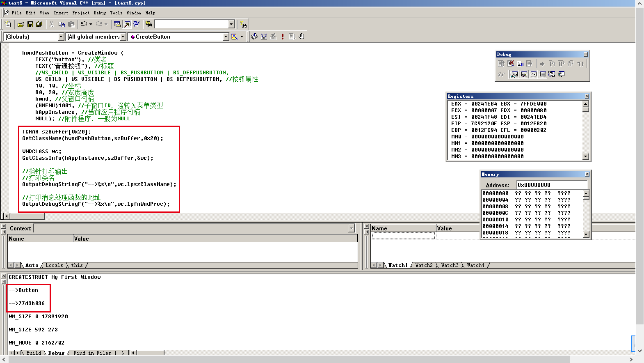Toggle the Watch window button in Debug toolbar

click(514, 74)
